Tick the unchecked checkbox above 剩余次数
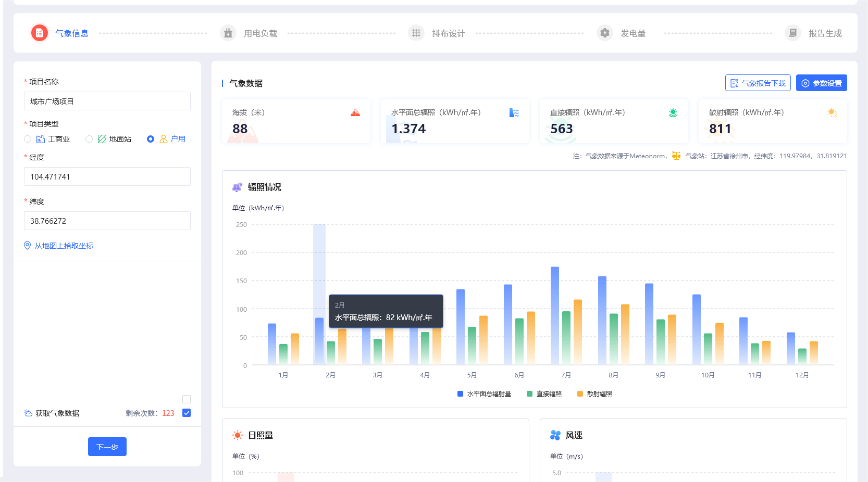 (x=187, y=399)
